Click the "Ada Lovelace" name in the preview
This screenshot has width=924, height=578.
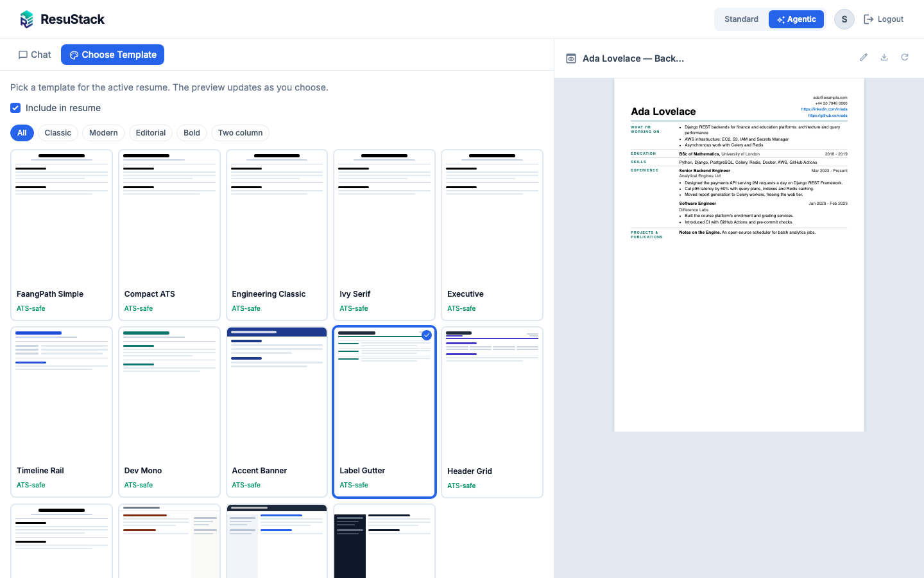tap(663, 112)
